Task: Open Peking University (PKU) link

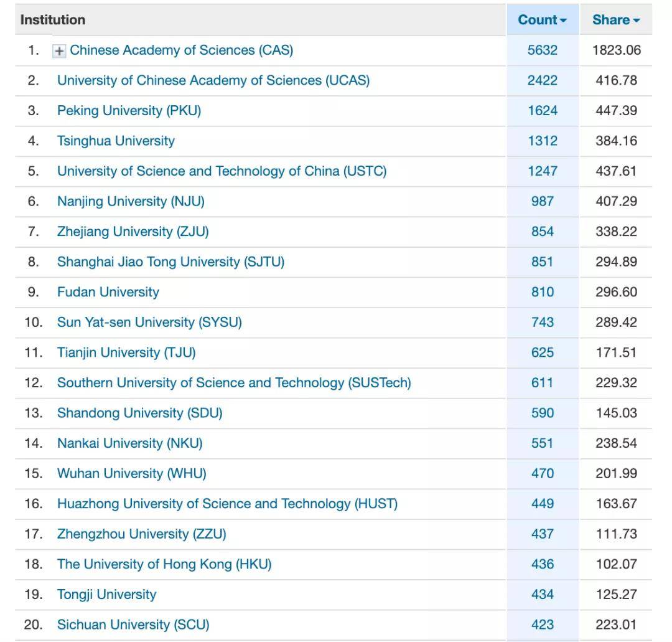Action: [x=129, y=111]
